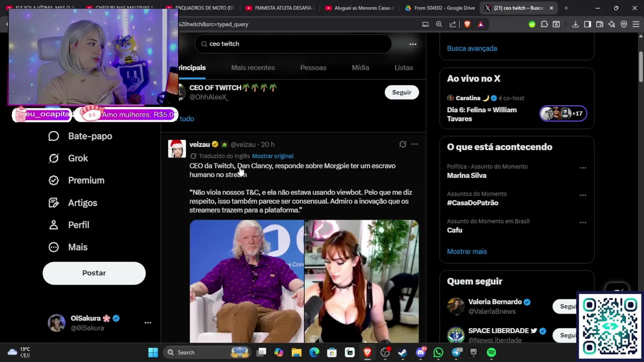Viewport: 644px width, 362px height.
Task: Click Brave Shields lion icon in address bar
Action: coord(467,24)
